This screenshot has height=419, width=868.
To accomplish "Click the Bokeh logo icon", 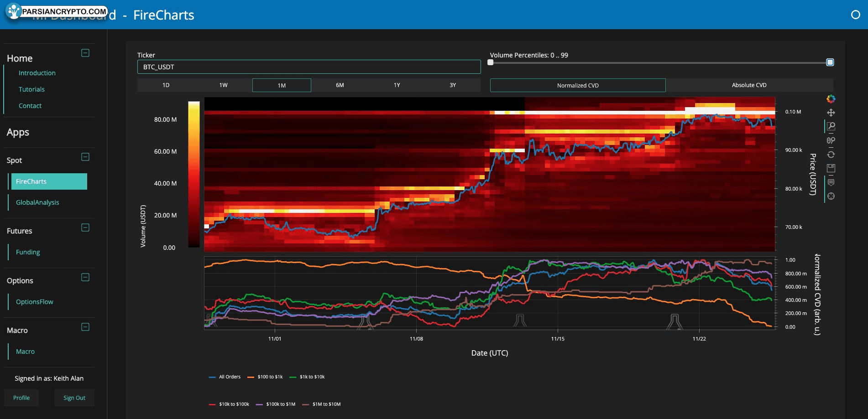I will click(x=831, y=99).
